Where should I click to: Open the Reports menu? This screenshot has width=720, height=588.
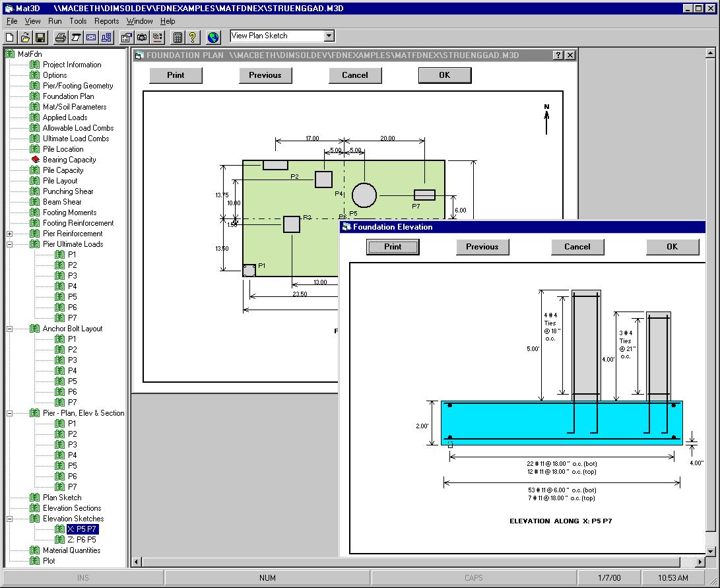[106, 21]
